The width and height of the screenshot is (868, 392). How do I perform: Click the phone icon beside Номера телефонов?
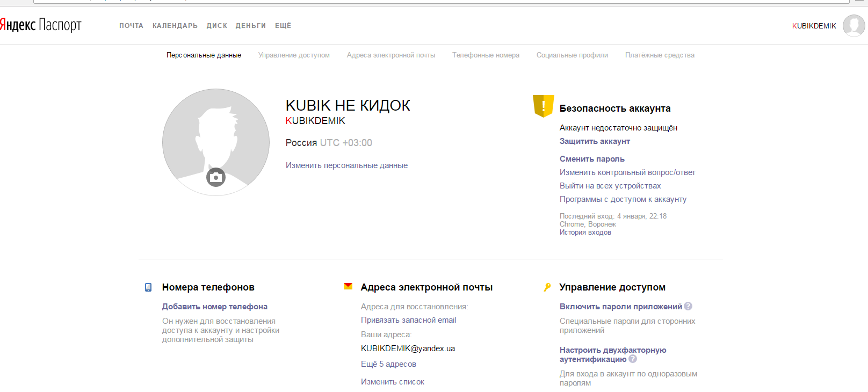coord(148,287)
